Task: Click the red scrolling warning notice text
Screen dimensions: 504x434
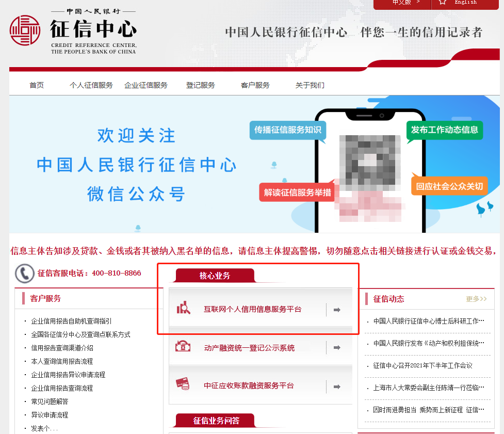Action: (x=254, y=251)
